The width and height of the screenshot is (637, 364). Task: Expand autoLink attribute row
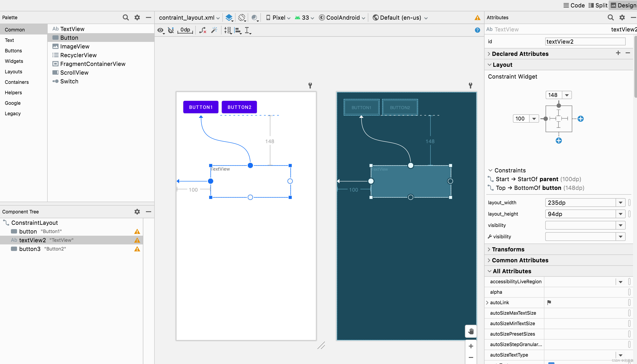pos(487,303)
